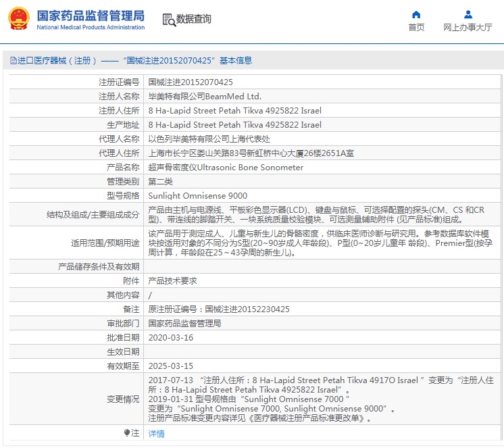
Task: Click expiry date 2025-03-15
Action: (171, 366)
